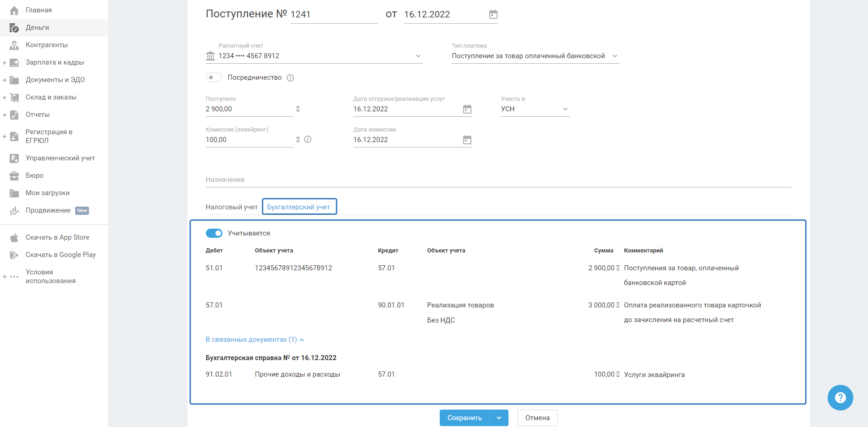
Task: Enable the Посредничество toggle
Action: pos(214,77)
